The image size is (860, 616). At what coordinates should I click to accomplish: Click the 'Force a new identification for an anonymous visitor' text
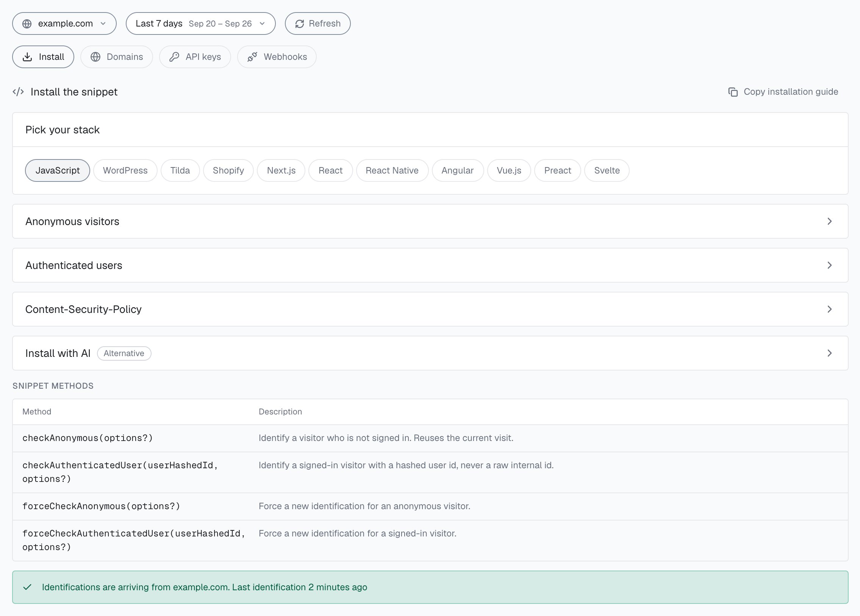click(x=364, y=507)
